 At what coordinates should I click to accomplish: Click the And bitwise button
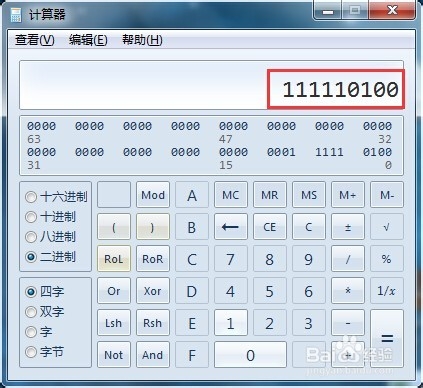pyautogui.click(x=153, y=355)
